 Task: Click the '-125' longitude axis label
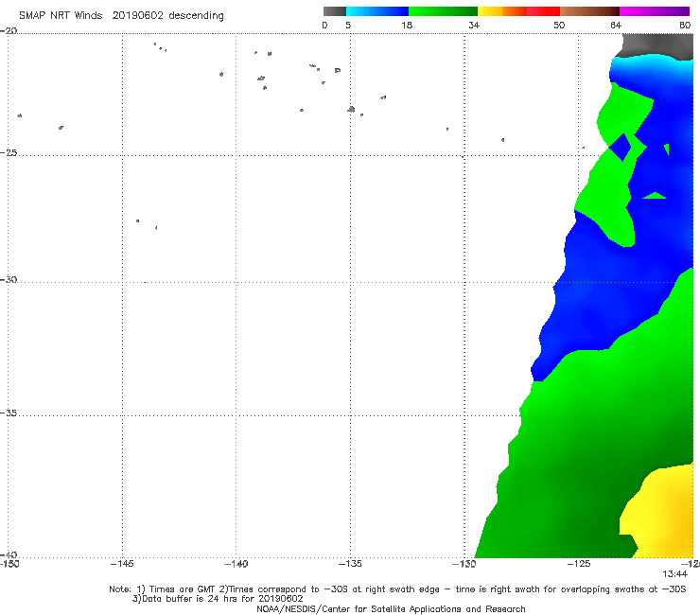[579, 564]
